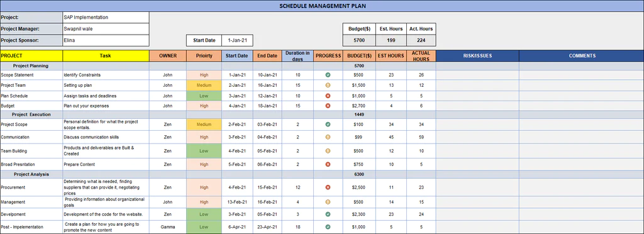Select the Project Execution section row
Viewport: 644px width, 234px height.
click(322, 114)
